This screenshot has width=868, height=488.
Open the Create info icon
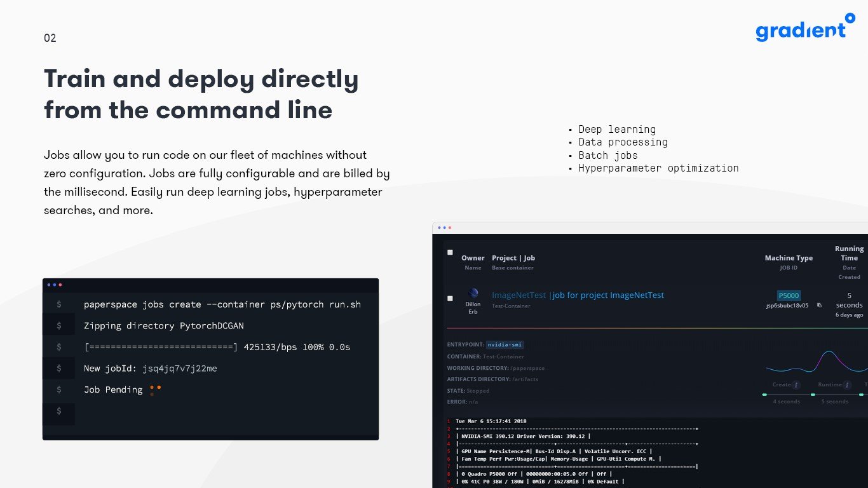[796, 384]
